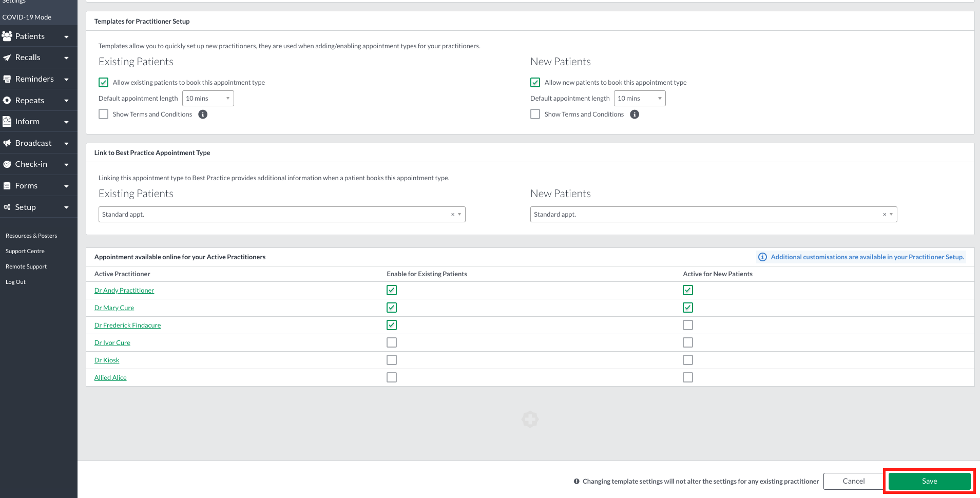Image resolution: width=980 pixels, height=498 pixels.
Task: Open New Patients Best Practice appointment dropdown
Action: 714,215
